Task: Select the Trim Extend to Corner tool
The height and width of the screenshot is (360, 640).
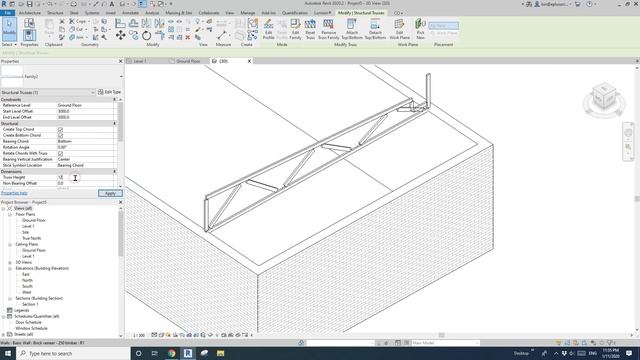Action: (160, 36)
